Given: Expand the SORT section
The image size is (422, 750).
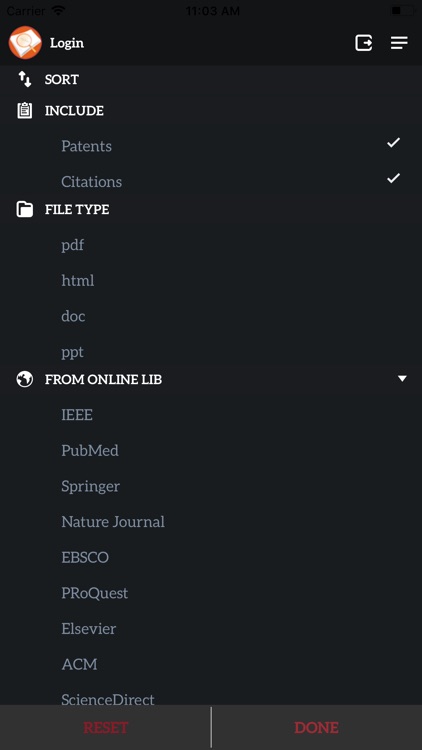Looking at the screenshot, I should pyautogui.click(x=211, y=79).
